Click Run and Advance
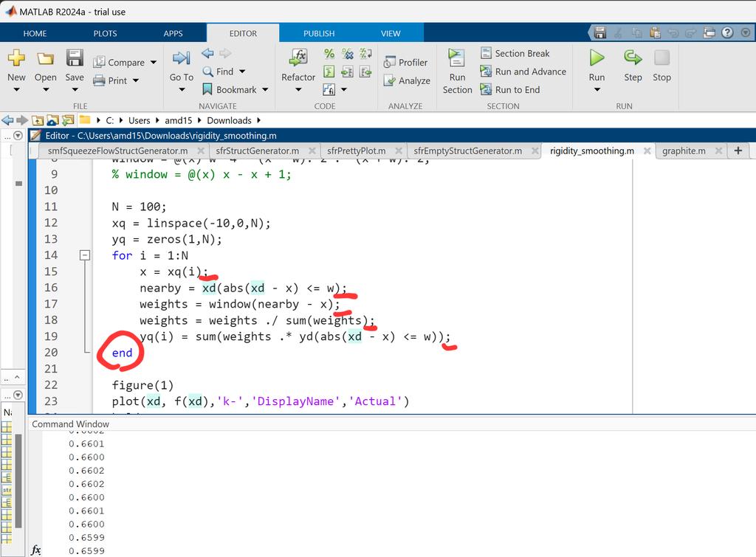This screenshot has height=557, width=756. pos(523,72)
